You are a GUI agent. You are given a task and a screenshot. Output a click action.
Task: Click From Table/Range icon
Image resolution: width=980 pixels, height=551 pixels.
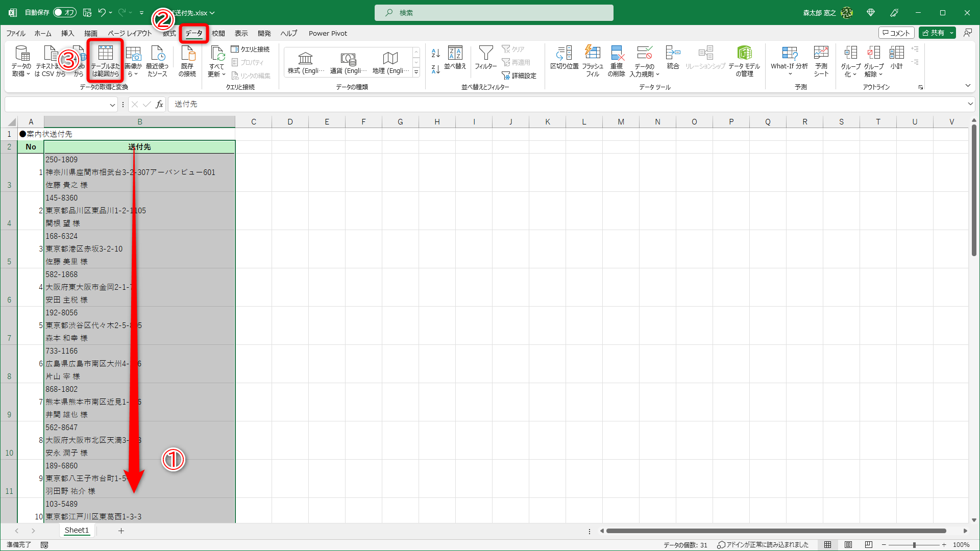(x=105, y=53)
